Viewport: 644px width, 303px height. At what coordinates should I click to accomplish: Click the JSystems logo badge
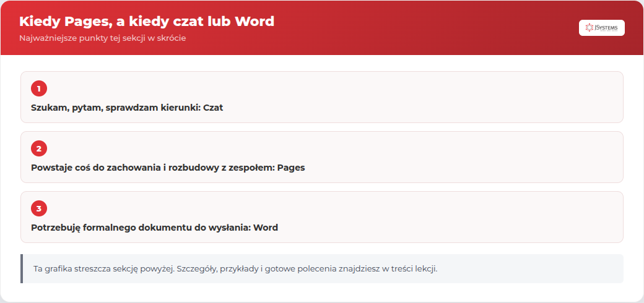pyautogui.click(x=602, y=28)
